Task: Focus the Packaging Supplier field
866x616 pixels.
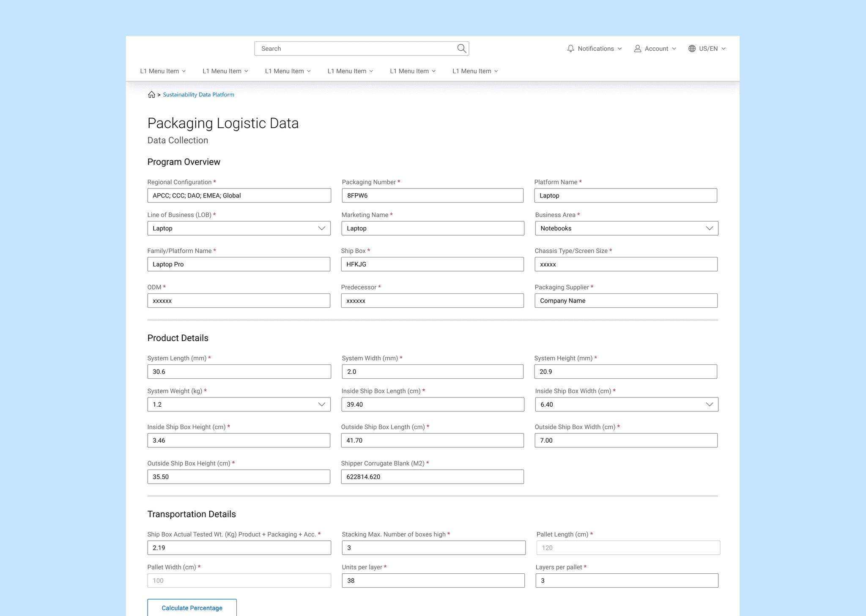Action: 626,301
